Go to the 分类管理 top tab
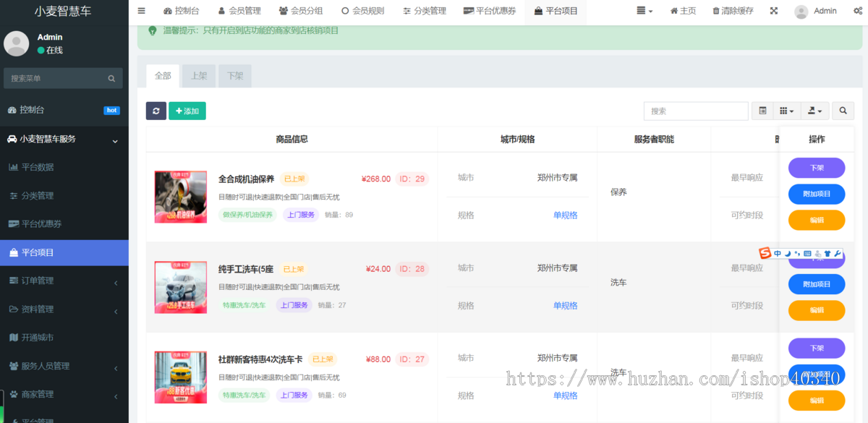The width and height of the screenshot is (868, 423). (x=425, y=11)
